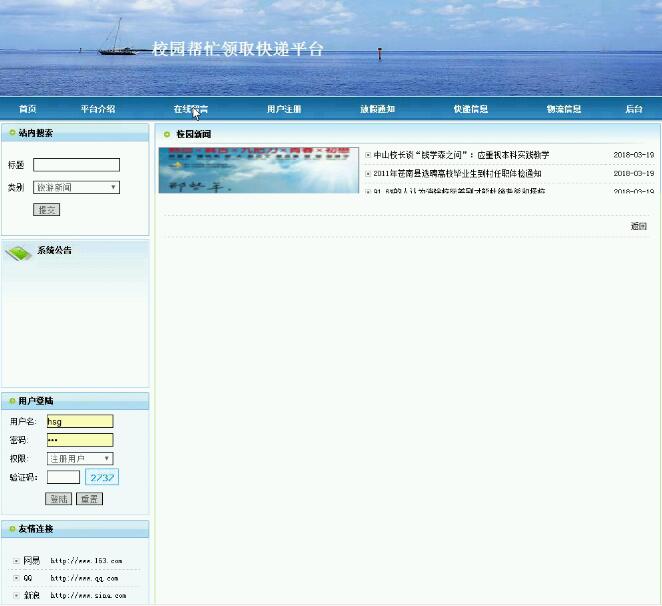Open news item 中山校长谈“钱学森之问”
This screenshot has height=606, width=662.
pos(461,155)
